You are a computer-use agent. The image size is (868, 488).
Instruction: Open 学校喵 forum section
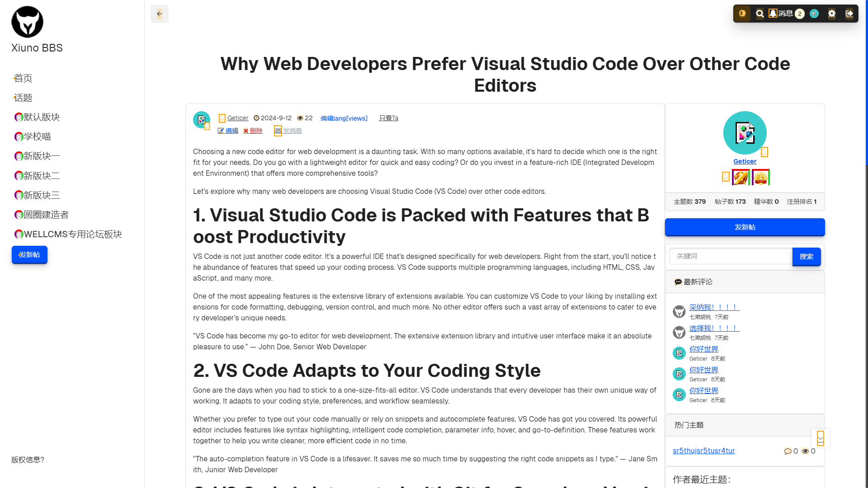(37, 136)
